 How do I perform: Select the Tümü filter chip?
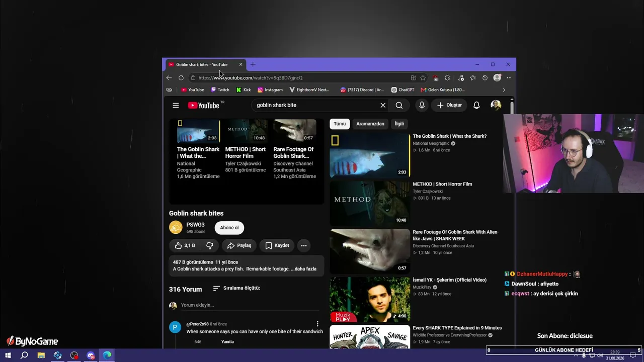[340, 124]
